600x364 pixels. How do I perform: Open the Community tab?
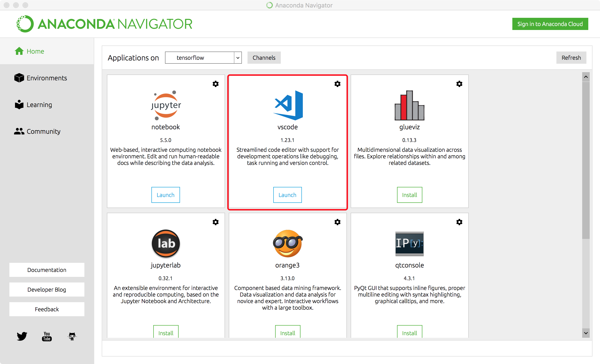(47, 131)
